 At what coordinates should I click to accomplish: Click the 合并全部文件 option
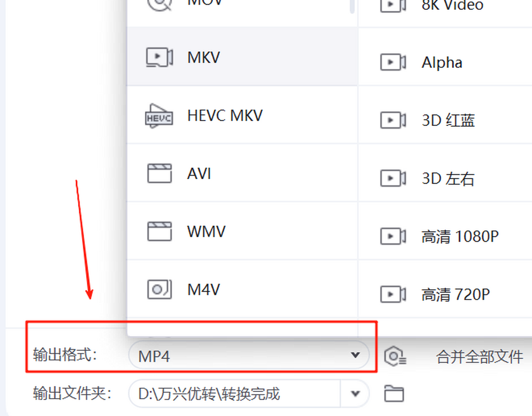pyautogui.click(x=480, y=357)
